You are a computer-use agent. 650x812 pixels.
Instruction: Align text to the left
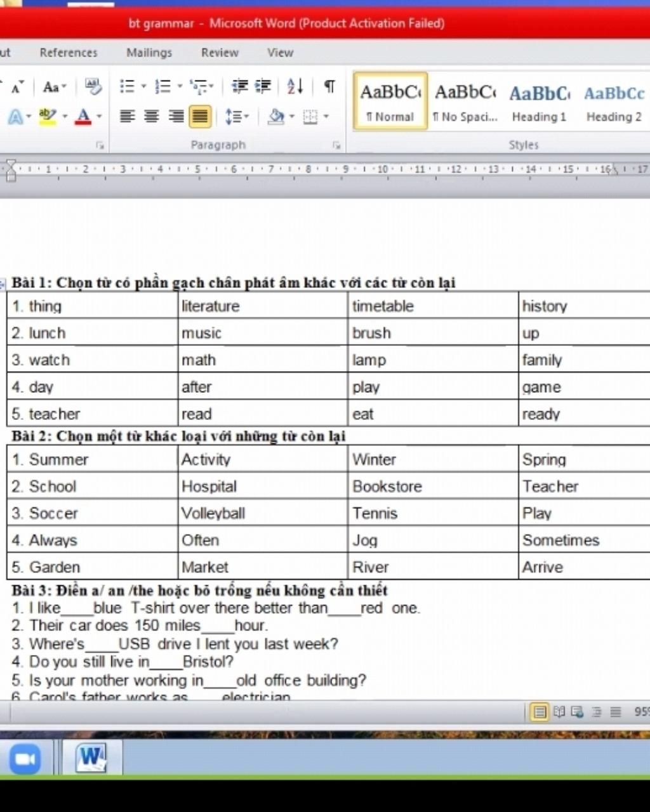click(128, 117)
